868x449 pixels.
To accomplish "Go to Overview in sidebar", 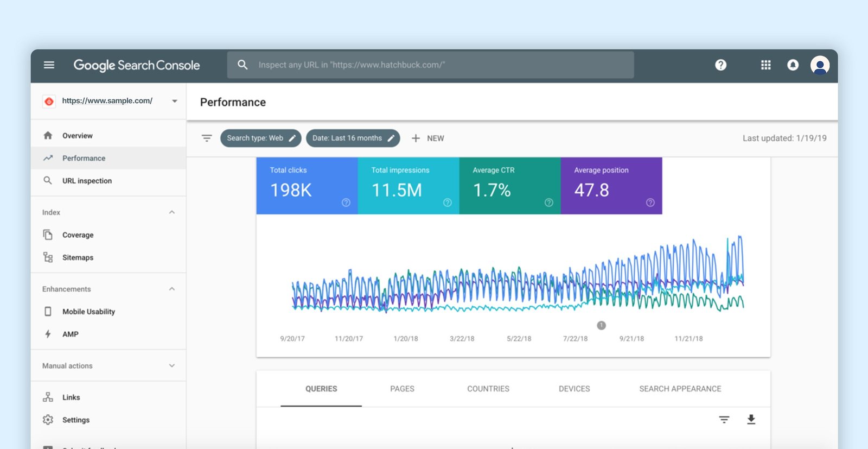I will (x=108, y=135).
